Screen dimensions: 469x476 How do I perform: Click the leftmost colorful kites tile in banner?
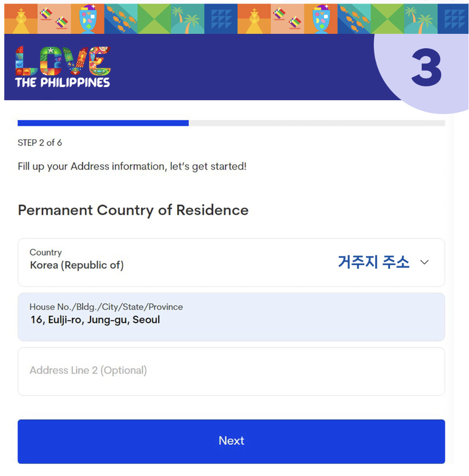click(x=54, y=19)
